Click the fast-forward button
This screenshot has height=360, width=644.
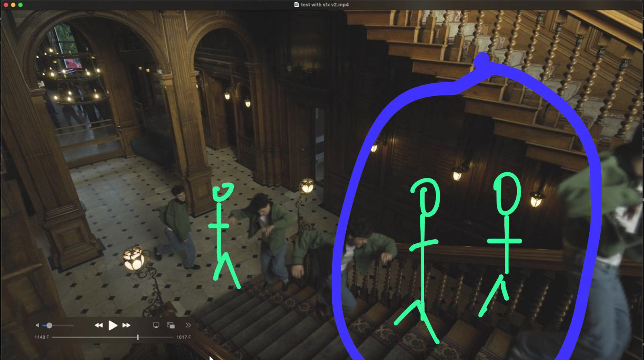126,325
